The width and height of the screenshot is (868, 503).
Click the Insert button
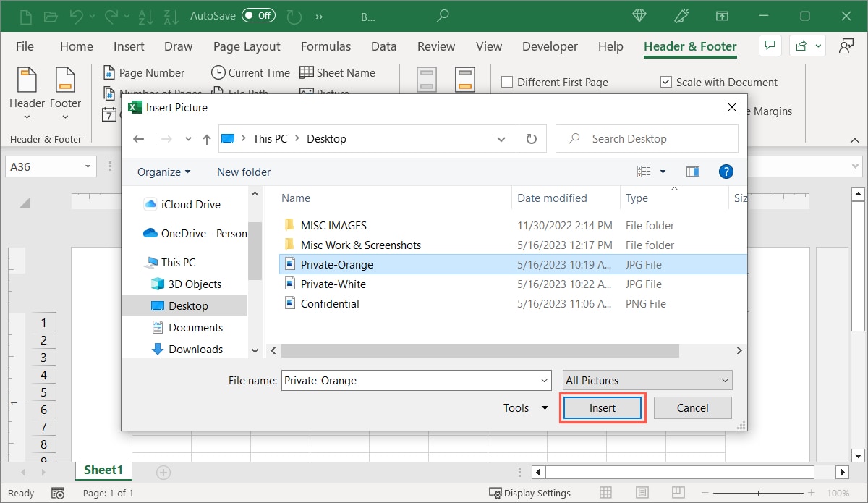click(602, 407)
